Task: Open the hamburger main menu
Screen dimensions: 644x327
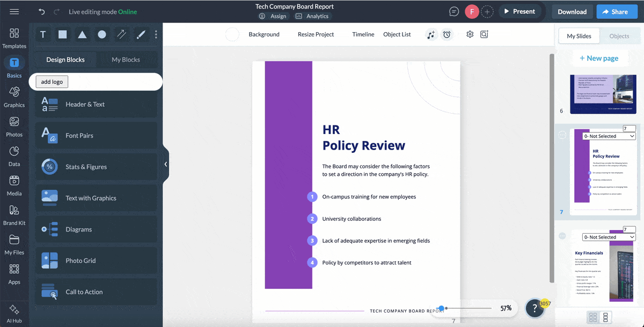Action: (14, 12)
